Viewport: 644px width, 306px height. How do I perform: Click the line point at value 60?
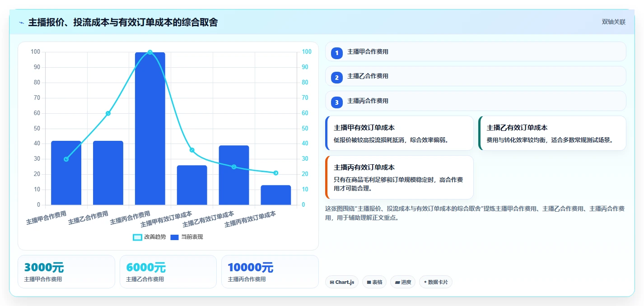[x=108, y=113]
